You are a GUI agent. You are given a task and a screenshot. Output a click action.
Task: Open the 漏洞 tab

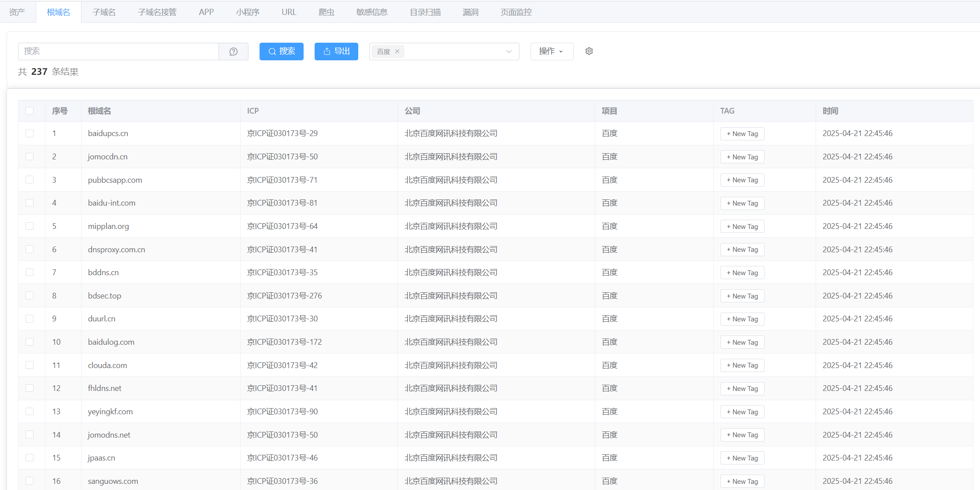click(471, 12)
